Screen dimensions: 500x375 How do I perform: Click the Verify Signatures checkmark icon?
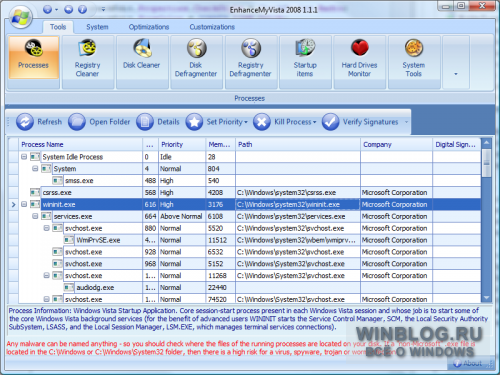pos(330,122)
